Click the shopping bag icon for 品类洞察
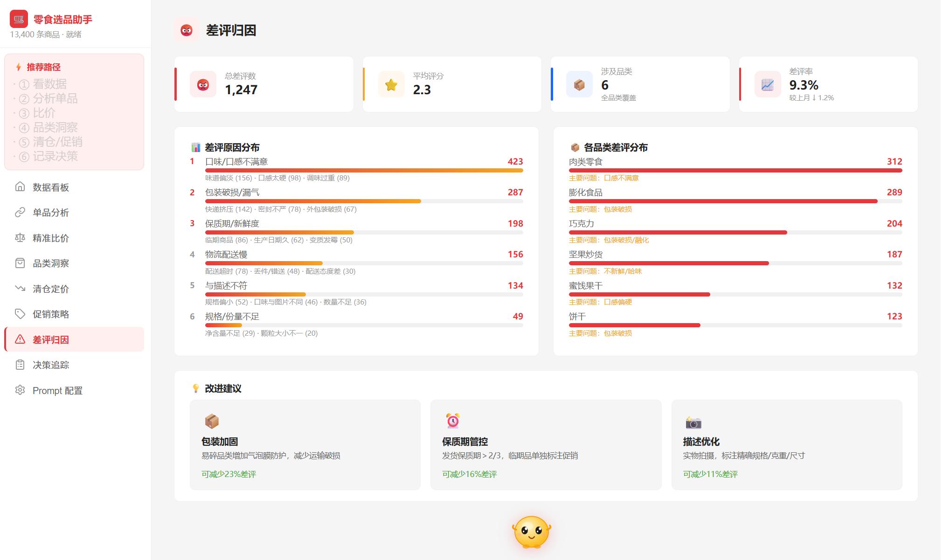 coord(20,263)
